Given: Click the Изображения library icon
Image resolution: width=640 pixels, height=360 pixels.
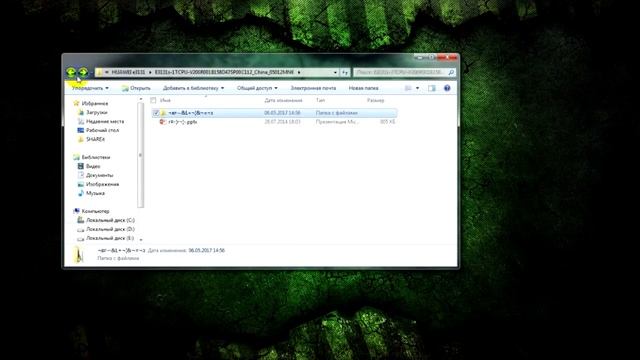Looking at the screenshot, I should point(81,184).
